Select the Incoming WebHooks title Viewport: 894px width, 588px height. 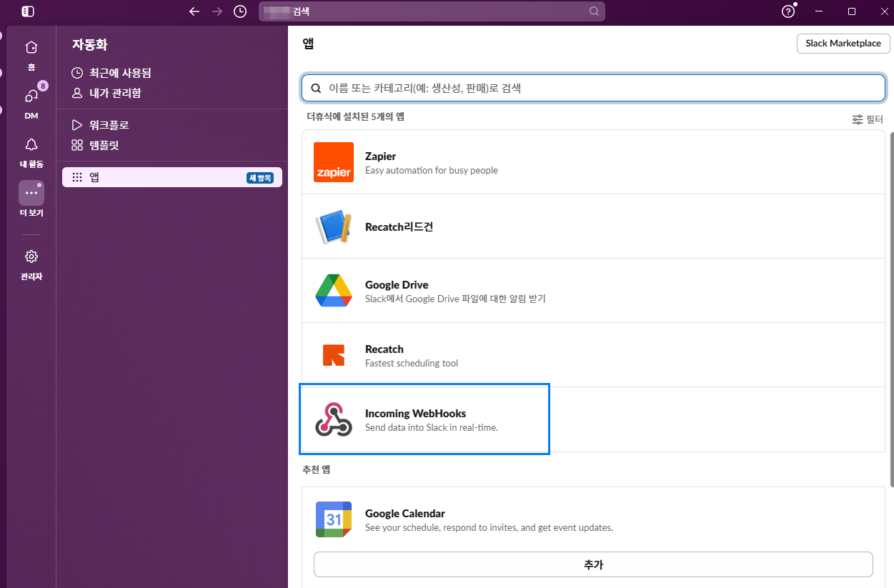(415, 413)
